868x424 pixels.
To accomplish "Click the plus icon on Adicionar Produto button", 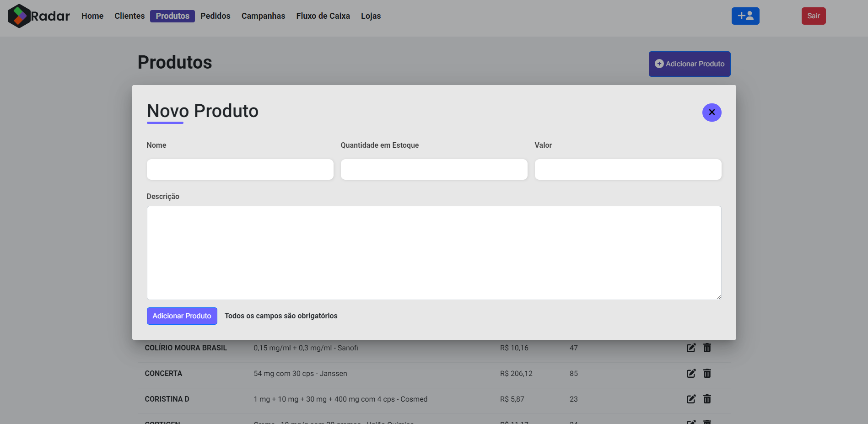I will coord(658,64).
